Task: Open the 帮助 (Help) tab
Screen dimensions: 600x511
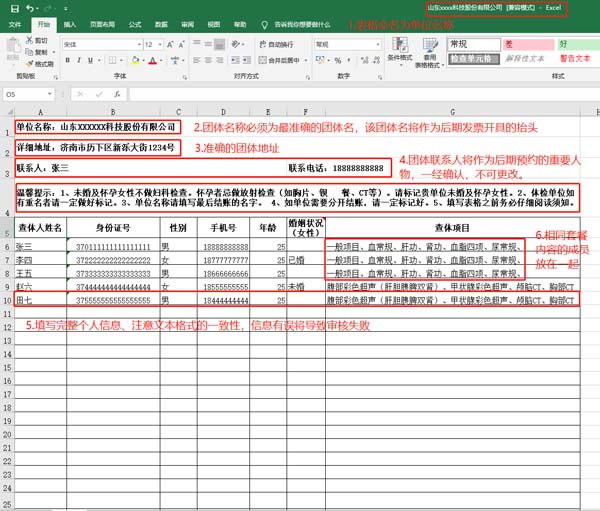Action: coord(240,24)
